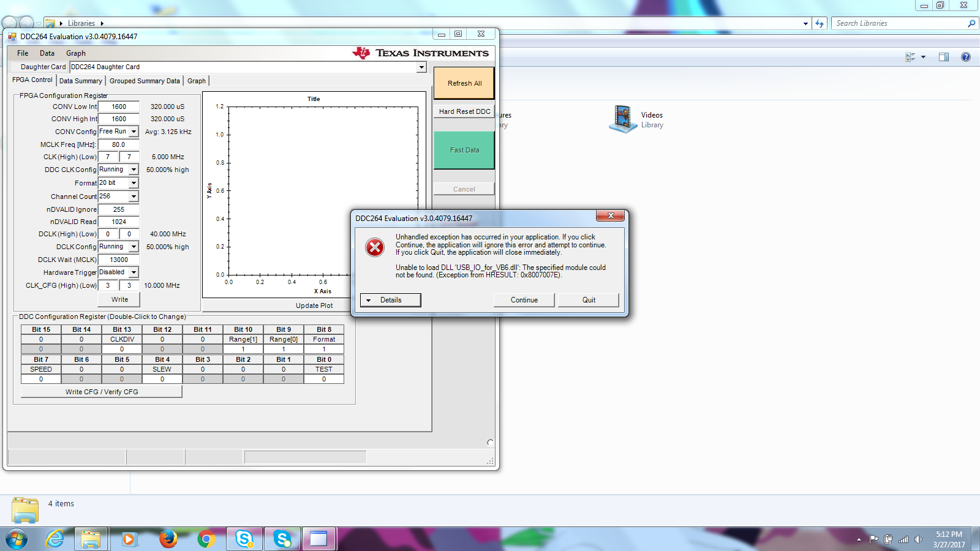The width and height of the screenshot is (980, 551).
Task: Open the Skype icon with the round status badge
Action: 283,539
